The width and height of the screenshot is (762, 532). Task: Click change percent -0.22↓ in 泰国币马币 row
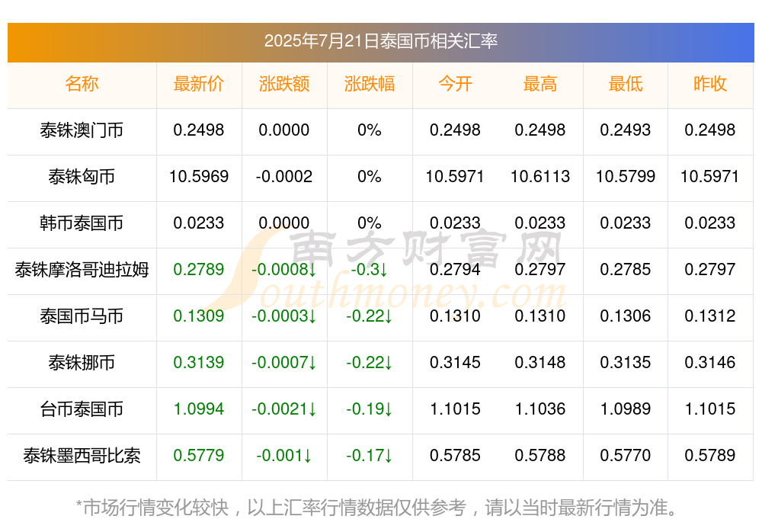coord(370,316)
